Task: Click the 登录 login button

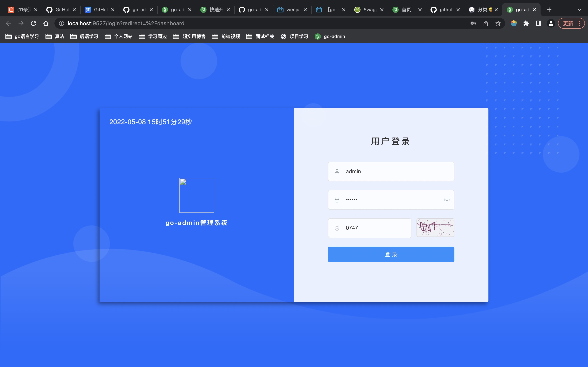Action: tap(391, 254)
